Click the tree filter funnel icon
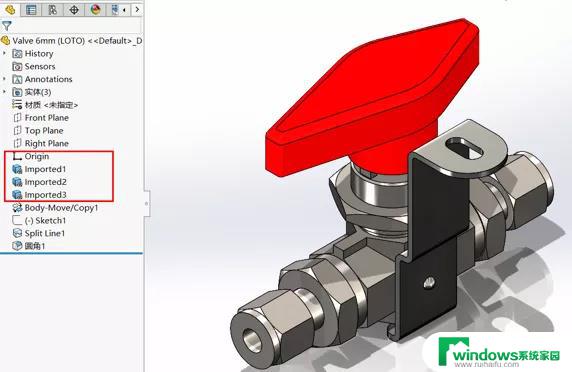Screen dimensions: 572x372 tap(7, 26)
